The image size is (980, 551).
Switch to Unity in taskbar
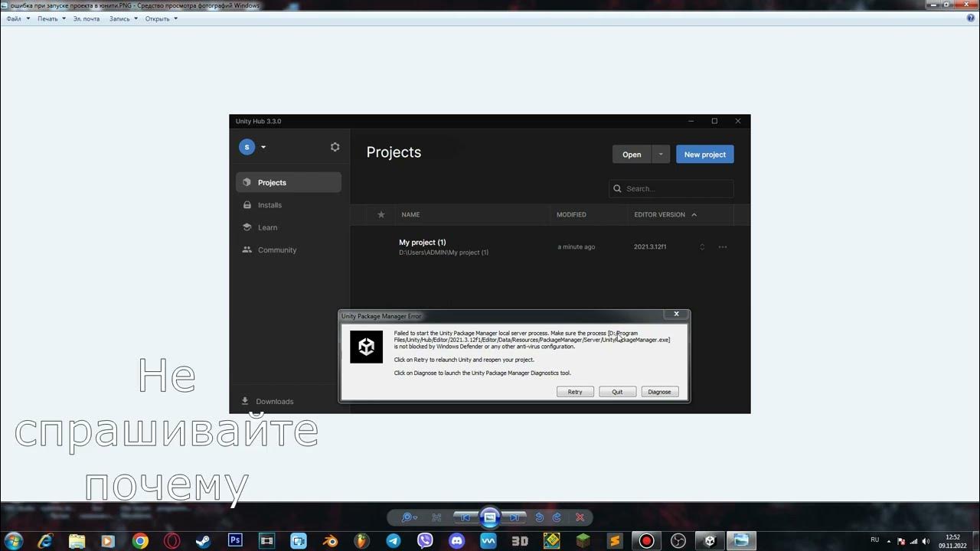click(x=710, y=541)
